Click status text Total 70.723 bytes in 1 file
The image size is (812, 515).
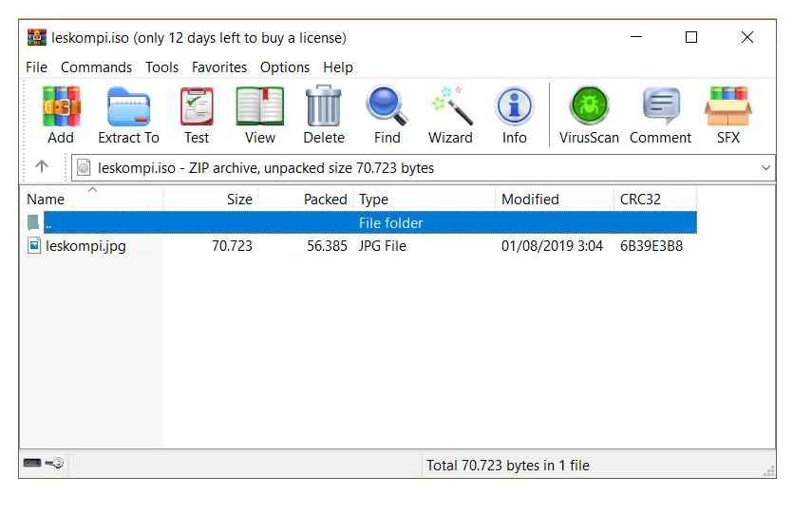coord(507,466)
